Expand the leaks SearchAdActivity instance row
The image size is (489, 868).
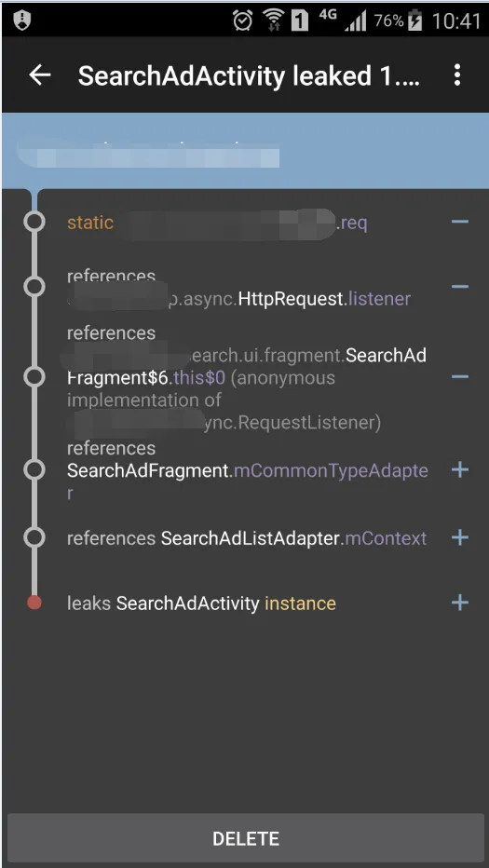[459, 603]
